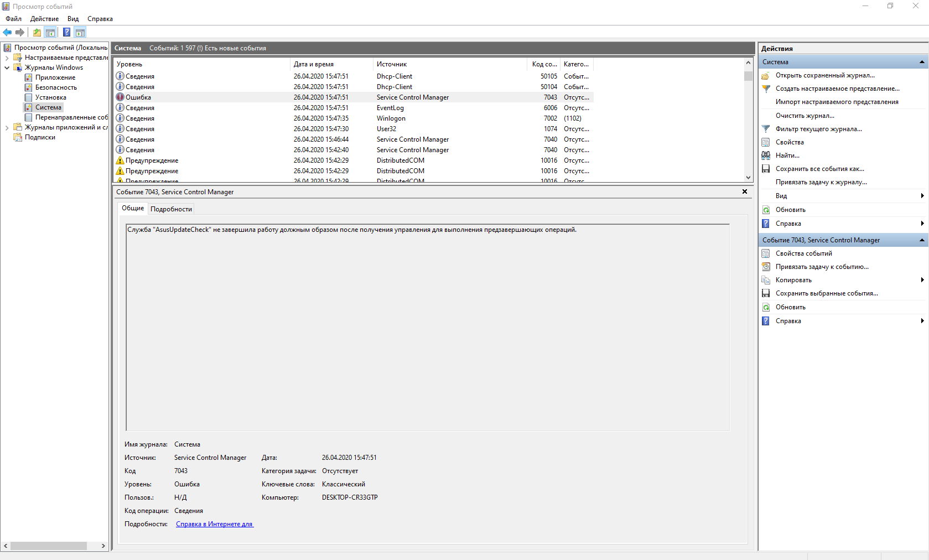929x560 pixels.
Task: Click the save selected events floppy icon
Action: pos(766,293)
